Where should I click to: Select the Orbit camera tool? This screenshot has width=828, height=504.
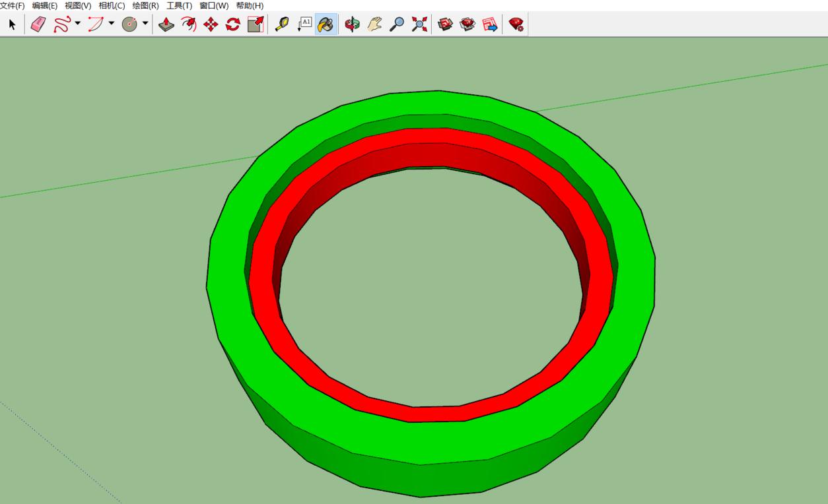[353, 25]
